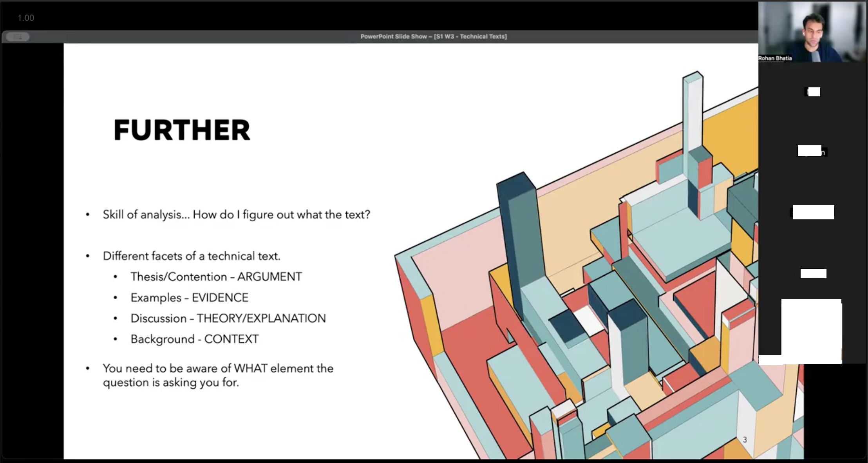868x463 pixels.
Task: Click "Different facets of a technical text." bullet
Action: pyautogui.click(x=192, y=256)
